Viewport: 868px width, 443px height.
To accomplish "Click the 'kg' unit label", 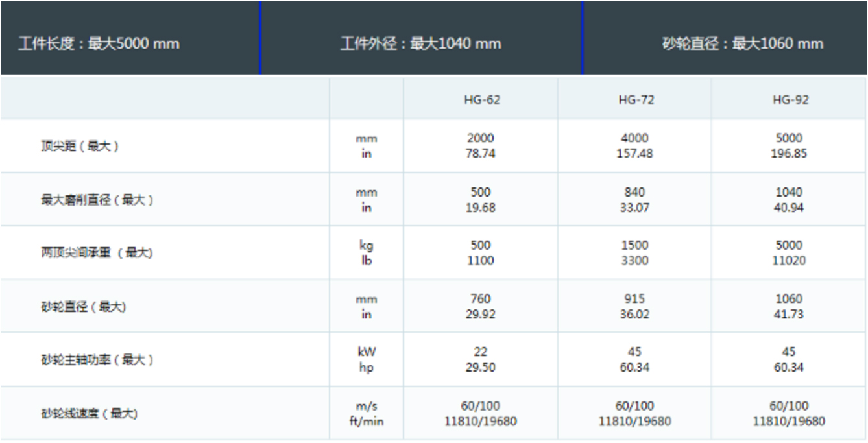I will click(x=367, y=246).
